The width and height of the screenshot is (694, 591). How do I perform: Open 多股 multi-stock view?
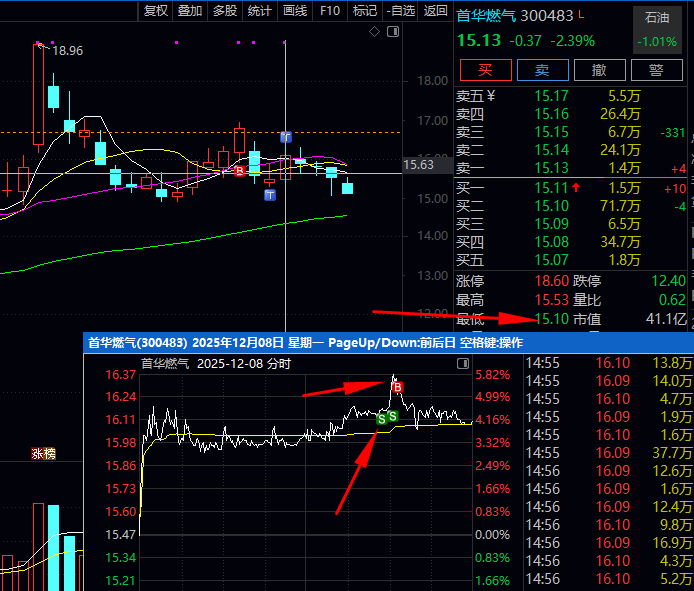point(225,11)
